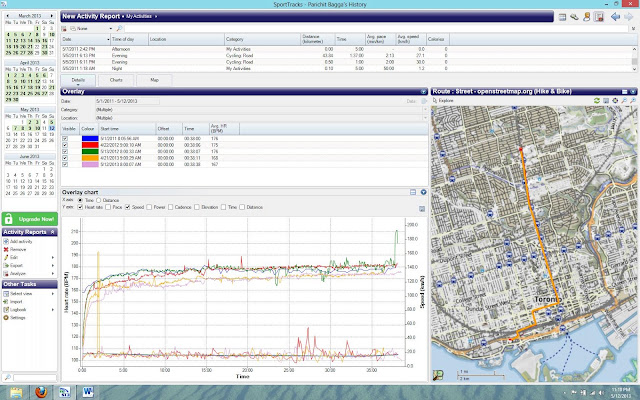Viewport: 640px width, 400px height.
Task: Click the save chart image icon below Overlay chart header
Action: click(x=422, y=209)
